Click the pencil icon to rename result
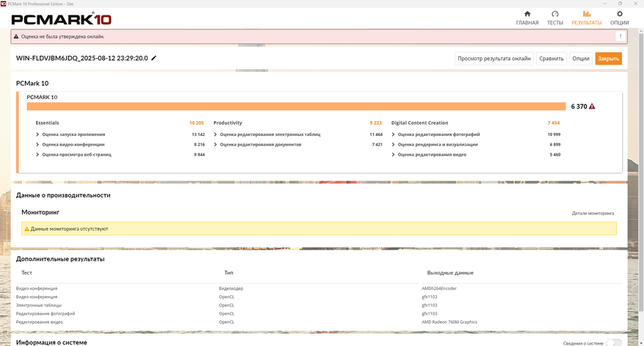This screenshot has height=346, width=644. (x=154, y=58)
